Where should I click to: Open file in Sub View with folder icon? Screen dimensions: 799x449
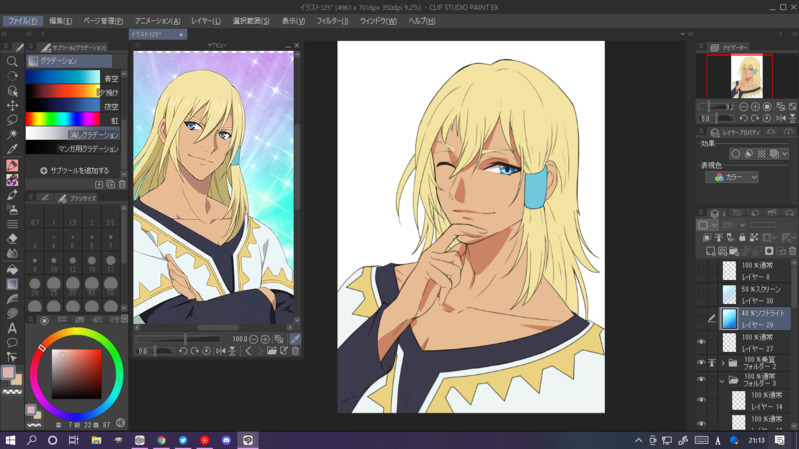(x=272, y=351)
